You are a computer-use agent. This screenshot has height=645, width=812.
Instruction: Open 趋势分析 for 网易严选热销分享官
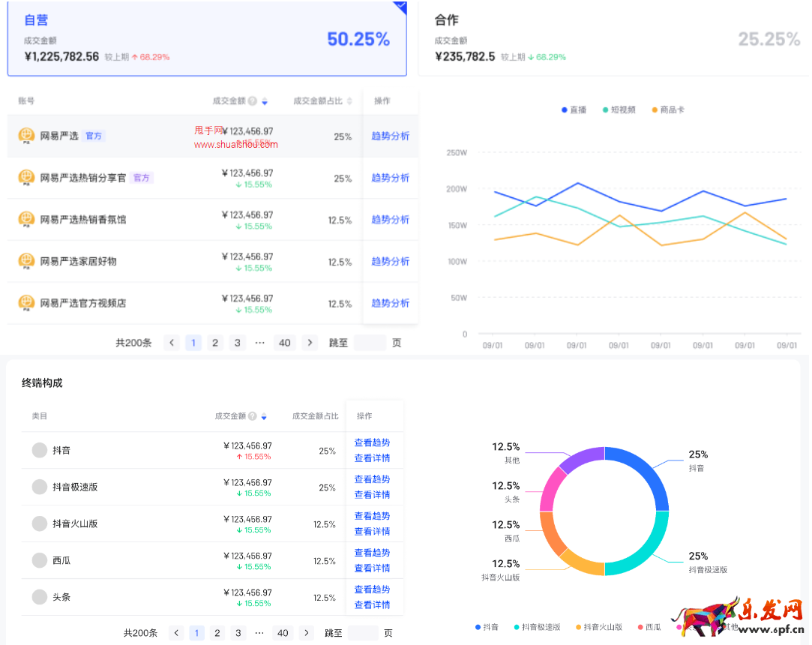coord(391,178)
